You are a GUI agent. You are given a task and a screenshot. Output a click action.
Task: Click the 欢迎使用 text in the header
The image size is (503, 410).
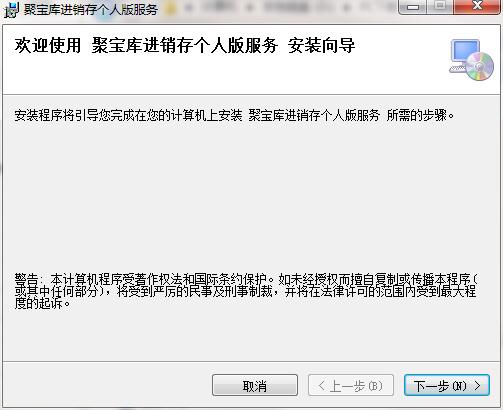tap(48, 45)
